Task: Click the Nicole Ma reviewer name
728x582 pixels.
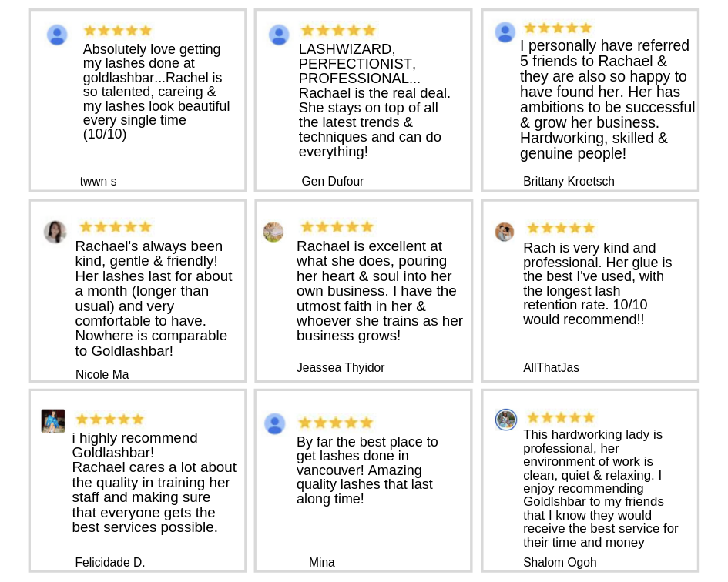Action: point(102,375)
